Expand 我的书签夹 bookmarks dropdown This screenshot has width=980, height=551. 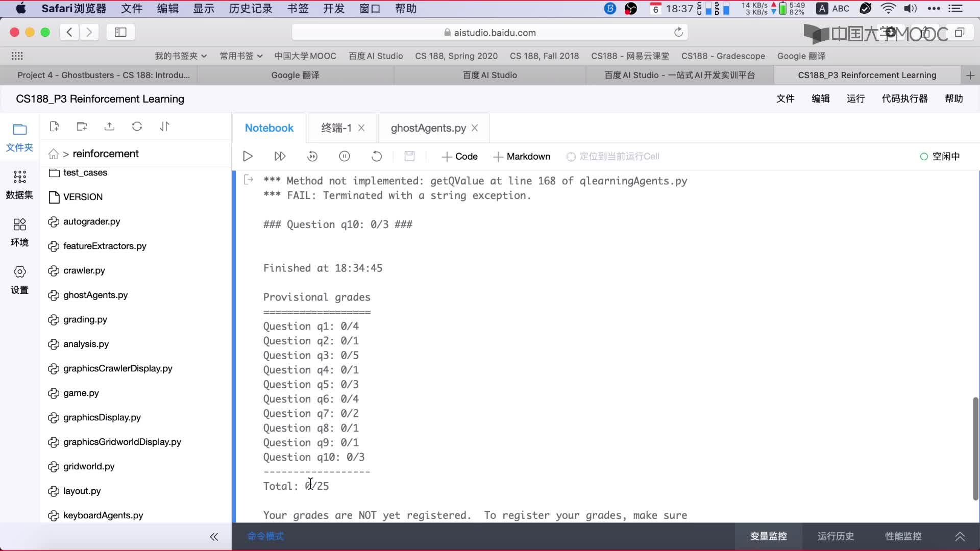(x=181, y=56)
